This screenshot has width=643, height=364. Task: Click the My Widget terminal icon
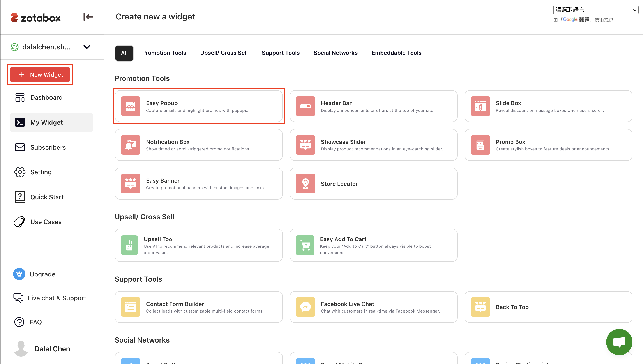(20, 122)
